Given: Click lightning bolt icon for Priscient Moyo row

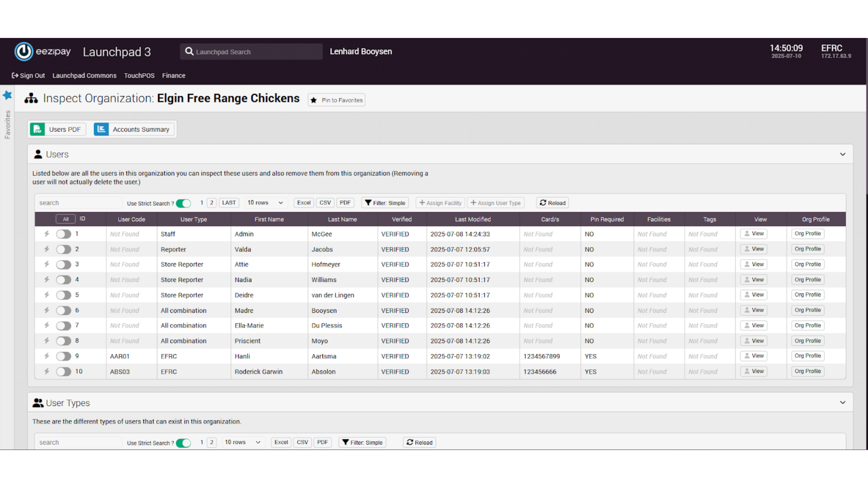Looking at the screenshot, I should (x=47, y=341).
